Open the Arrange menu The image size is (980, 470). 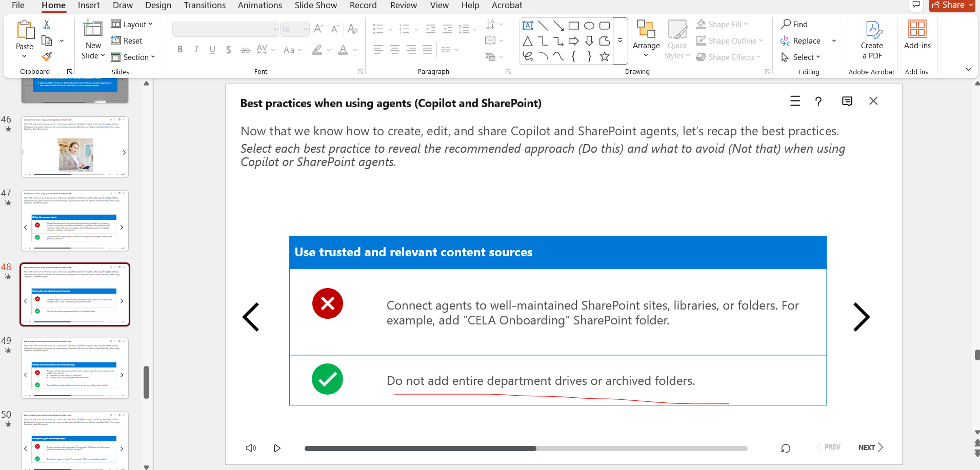(x=646, y=39)
